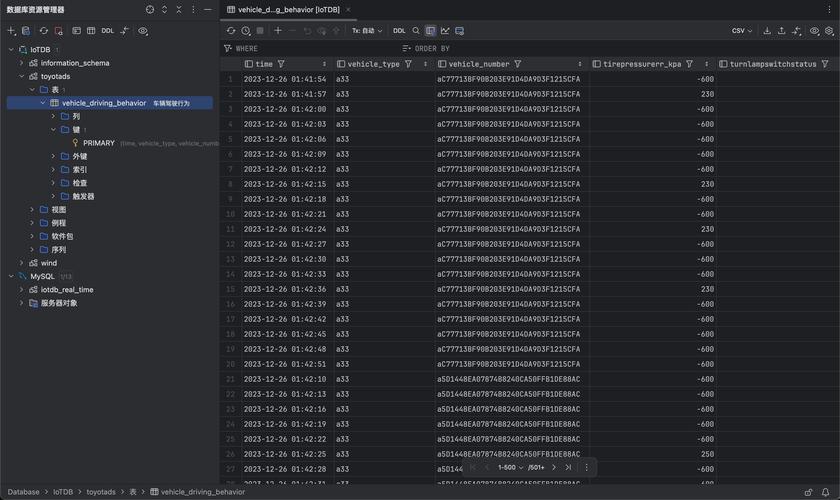The height and width of the screenshot is (500, 840).
Task: Toggle the read-only lock in status bar
Action: [x=809, y=492]
